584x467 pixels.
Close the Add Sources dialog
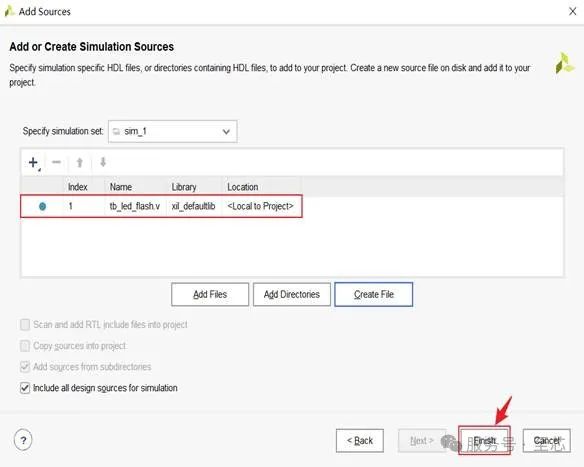[x=572, y=12]
